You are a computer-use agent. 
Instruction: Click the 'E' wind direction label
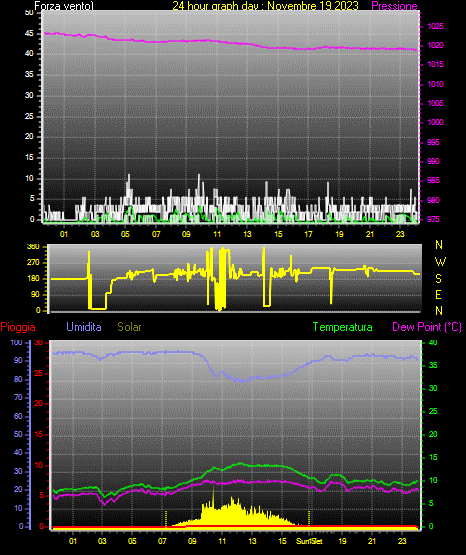438,294
